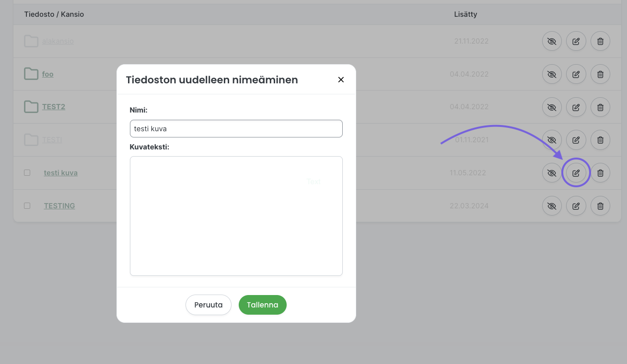Toggle visibility of alakansio folder
Viewport: 627px width, 364px height.
(552, 41)
